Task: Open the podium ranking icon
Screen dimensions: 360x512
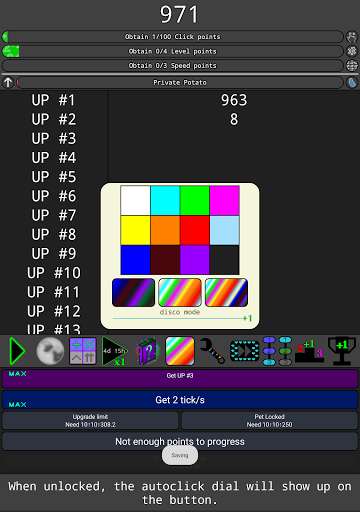Action: [x=310, y=351]
